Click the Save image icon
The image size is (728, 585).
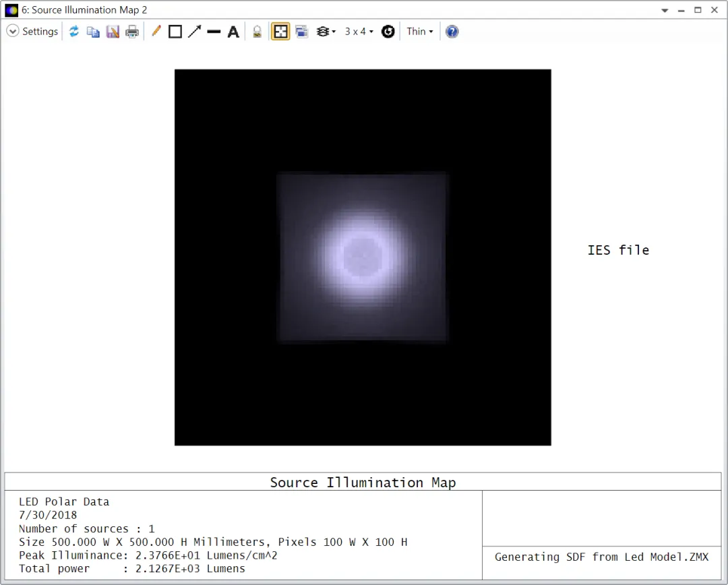tap(113, 32)
